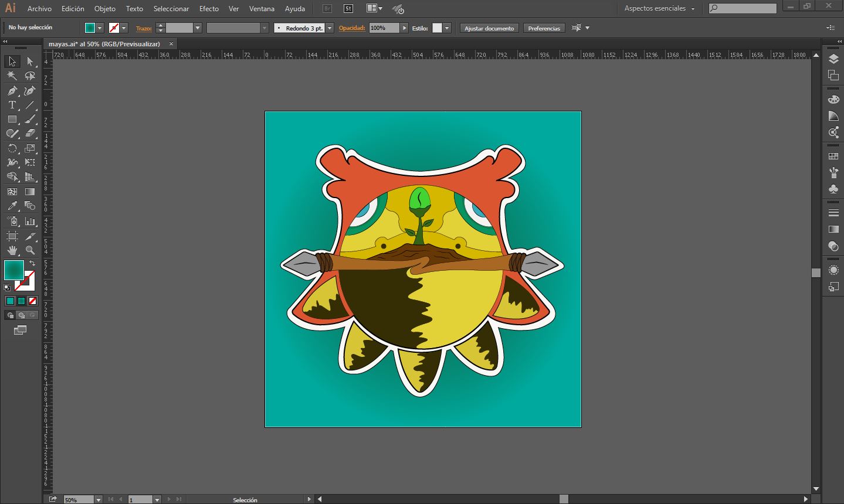This screenshot has width=844, height=504.
Task: Open the Redondo 3 pt. brush dropdown
Action: pos(330,28)
